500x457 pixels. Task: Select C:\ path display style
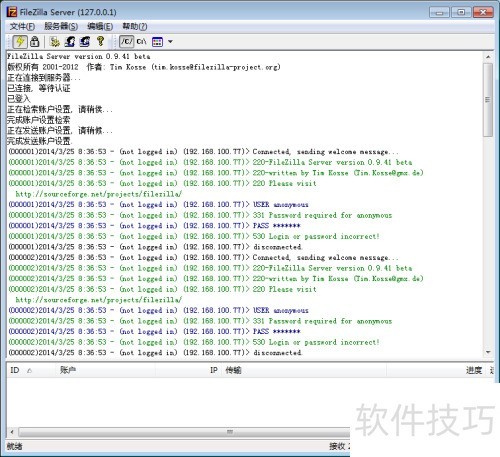point(141,42)
